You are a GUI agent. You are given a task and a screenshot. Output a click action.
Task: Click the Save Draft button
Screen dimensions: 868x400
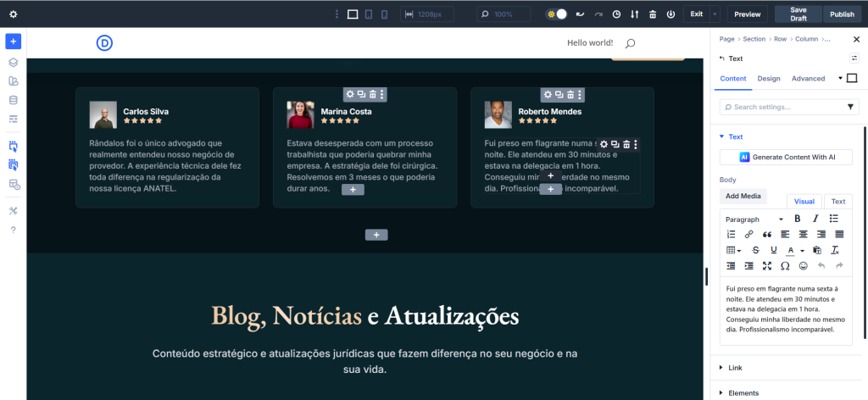click(798, 14)
